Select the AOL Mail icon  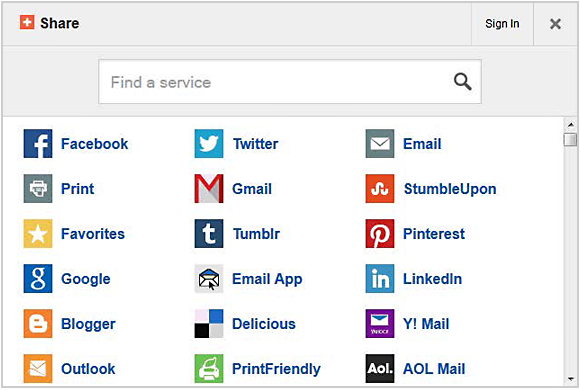(x=380, y=369)
